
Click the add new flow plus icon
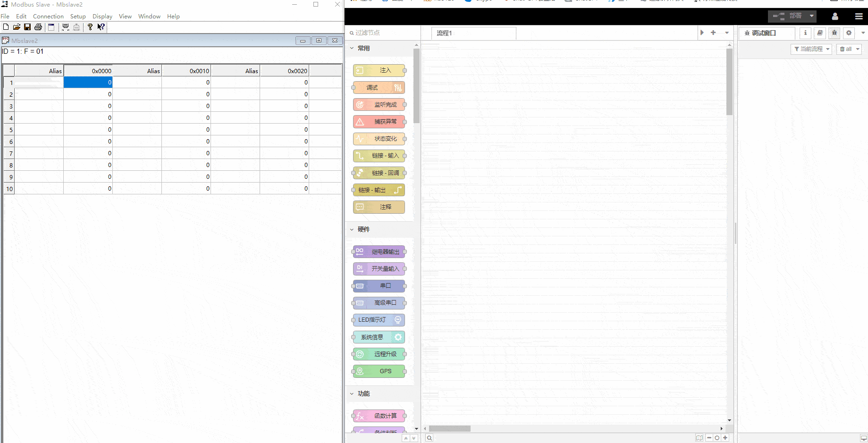tap(713, 33)
